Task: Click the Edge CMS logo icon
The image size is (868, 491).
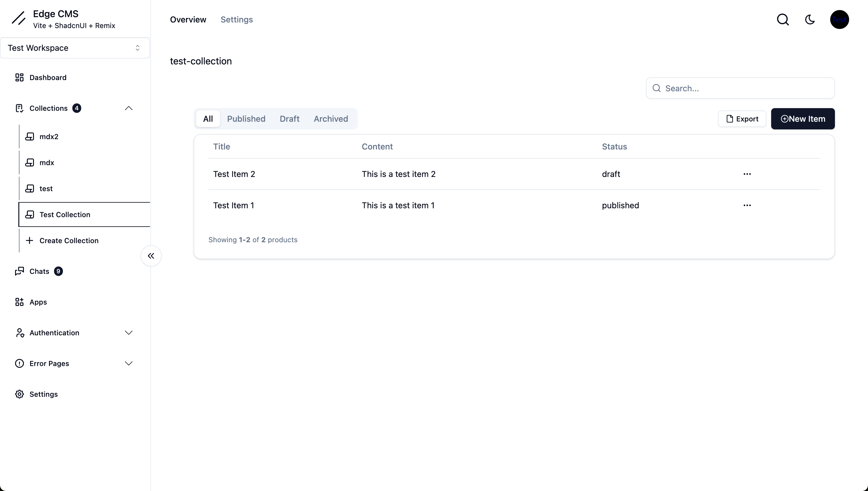Action: [19, 18]
